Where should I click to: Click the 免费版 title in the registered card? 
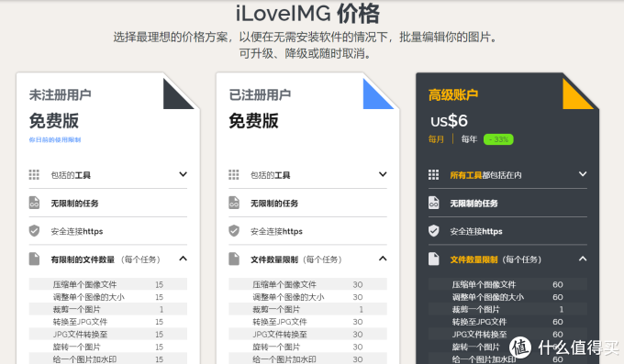(x=253, y=121)
